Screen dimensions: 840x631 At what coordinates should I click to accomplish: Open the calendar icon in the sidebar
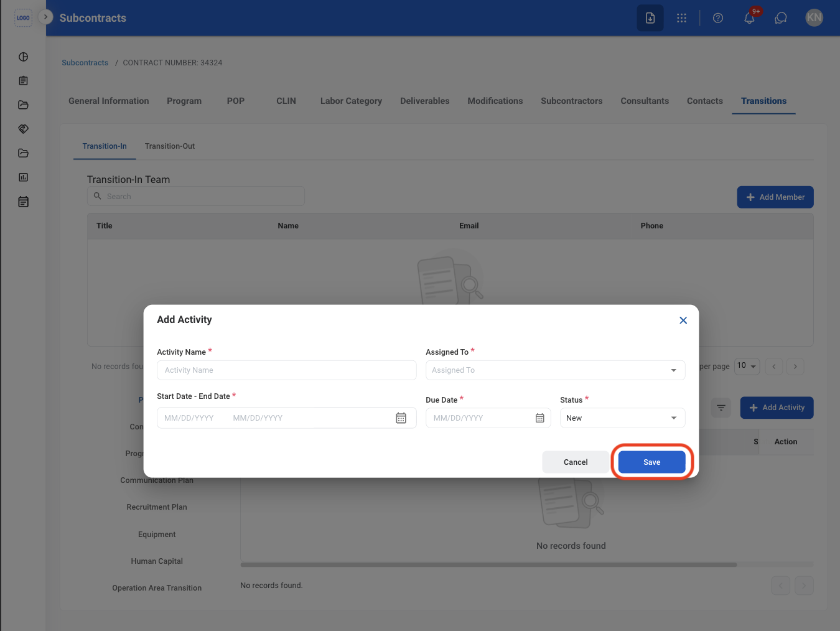tap(24, 202)
